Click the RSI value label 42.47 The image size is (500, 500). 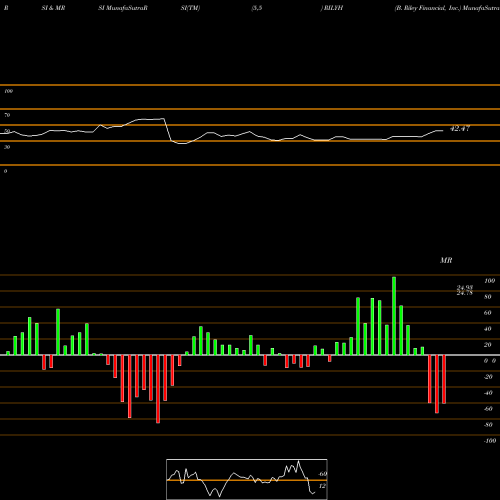point(460,128)
